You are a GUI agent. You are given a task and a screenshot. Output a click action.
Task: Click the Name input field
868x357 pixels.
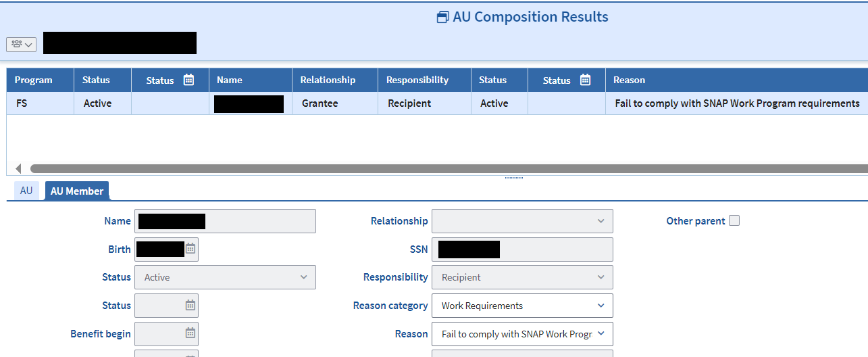[225, 221]
